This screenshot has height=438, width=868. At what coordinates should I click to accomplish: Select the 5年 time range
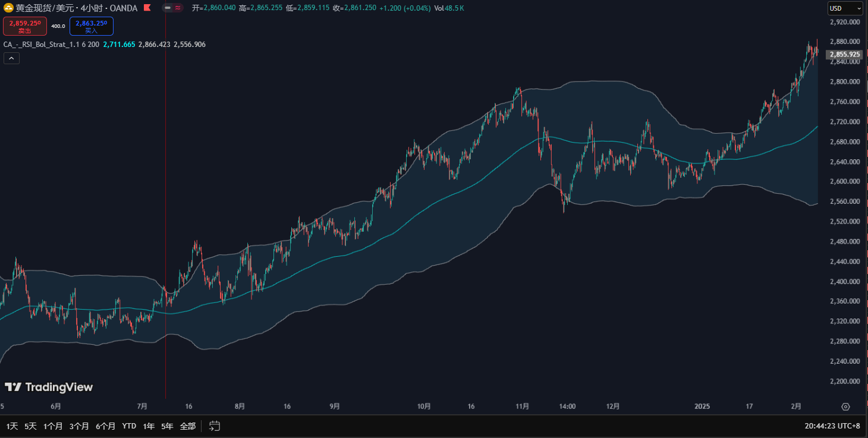click(x=168, y=426)
